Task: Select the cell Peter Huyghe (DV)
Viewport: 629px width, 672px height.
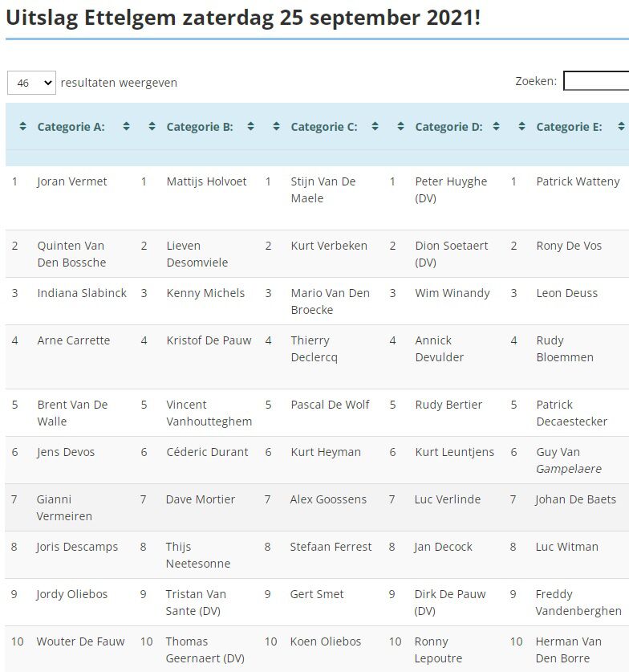Action: [451, 189]
